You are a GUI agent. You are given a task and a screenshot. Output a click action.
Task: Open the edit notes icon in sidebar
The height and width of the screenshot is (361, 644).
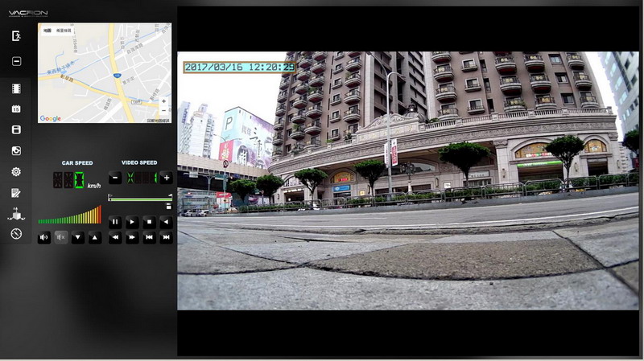pos(16,193)
